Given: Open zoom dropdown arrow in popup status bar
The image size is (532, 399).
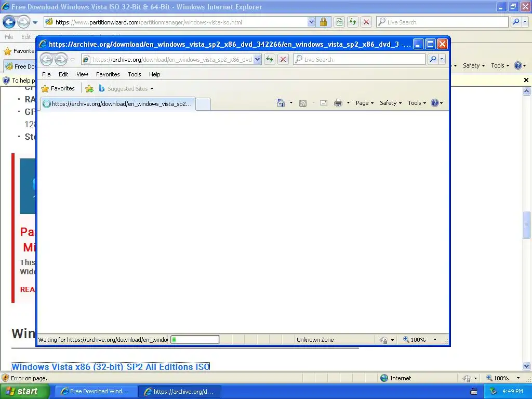Looking at the screenshot, I should coord(435,340).
